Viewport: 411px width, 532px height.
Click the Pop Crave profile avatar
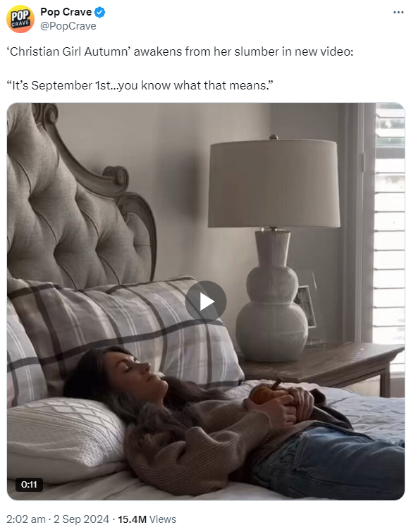(x=20, y=19)
